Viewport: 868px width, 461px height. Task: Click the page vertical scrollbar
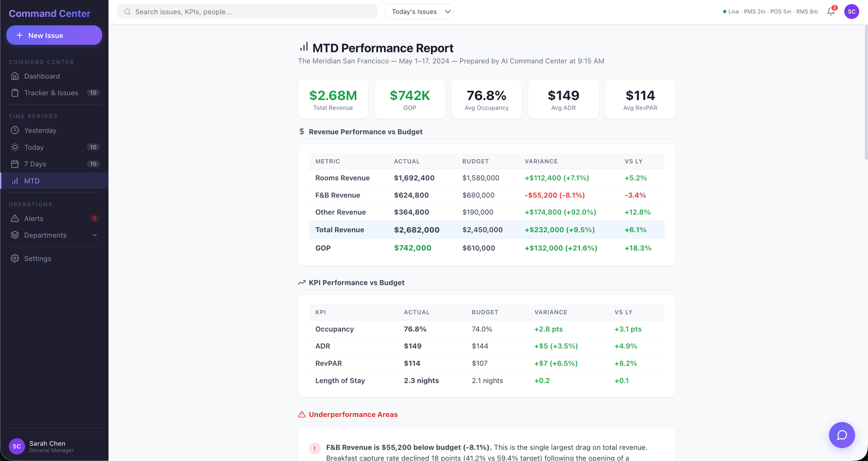(866, 92)
